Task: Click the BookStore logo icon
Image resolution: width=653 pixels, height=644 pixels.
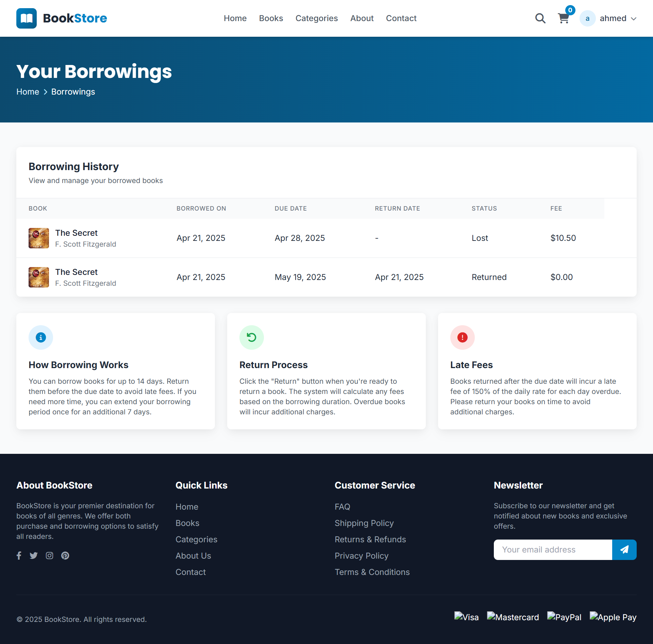Action: click(x=27, y=18)
